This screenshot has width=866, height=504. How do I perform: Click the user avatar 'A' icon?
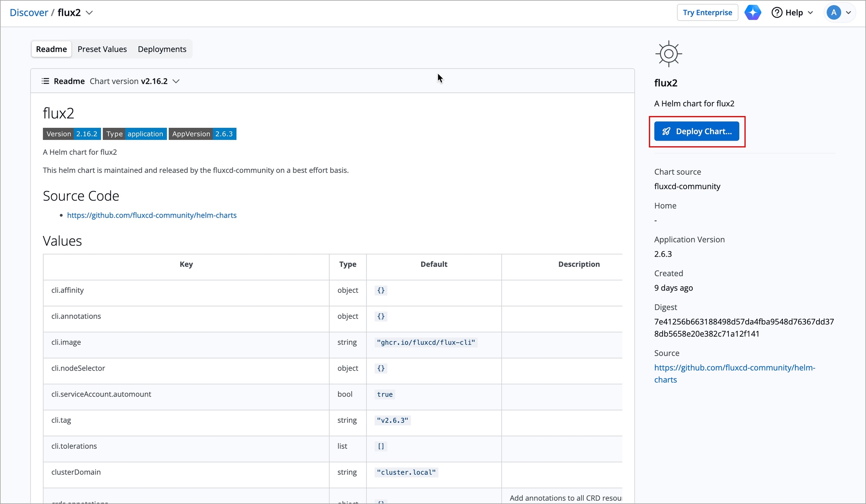[x=833, y=12]
